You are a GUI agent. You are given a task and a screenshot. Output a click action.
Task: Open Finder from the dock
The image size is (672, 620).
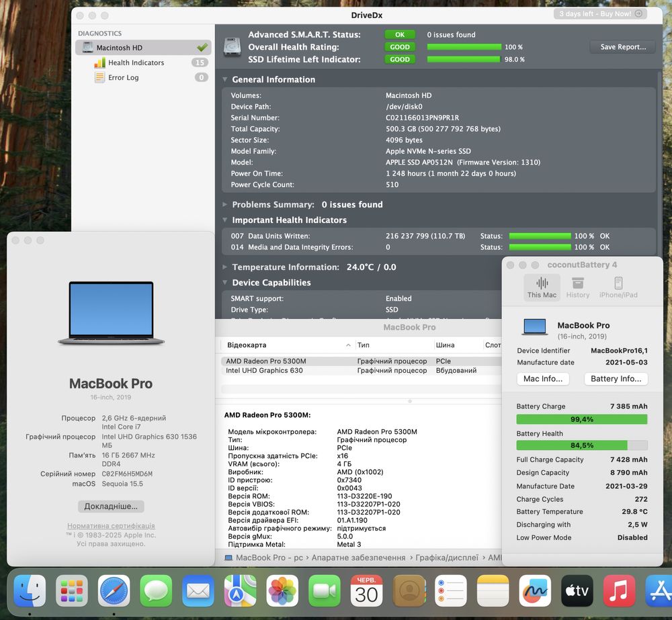[x=30, y=591]
